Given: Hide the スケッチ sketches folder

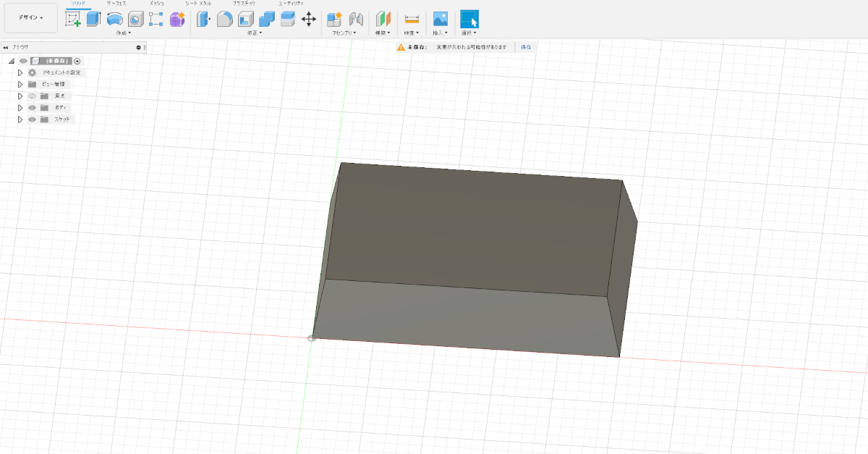Looking at the screenshot, I should tap(32, 119).
